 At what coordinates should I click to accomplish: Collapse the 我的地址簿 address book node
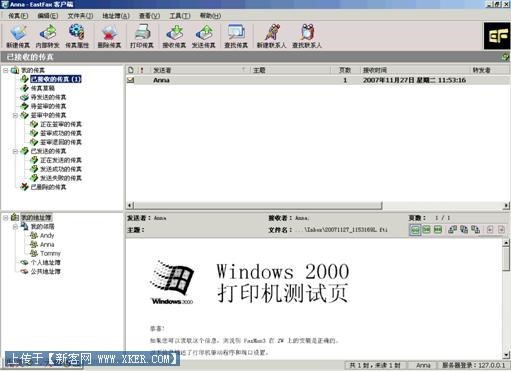tap(5, 218)
